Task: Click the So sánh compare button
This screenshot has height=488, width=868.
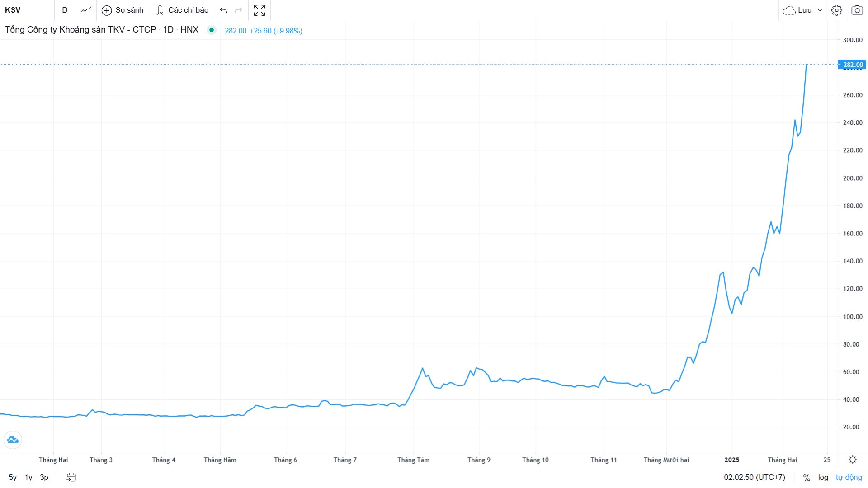Action: pyautogui.click(x=123, y=10)
